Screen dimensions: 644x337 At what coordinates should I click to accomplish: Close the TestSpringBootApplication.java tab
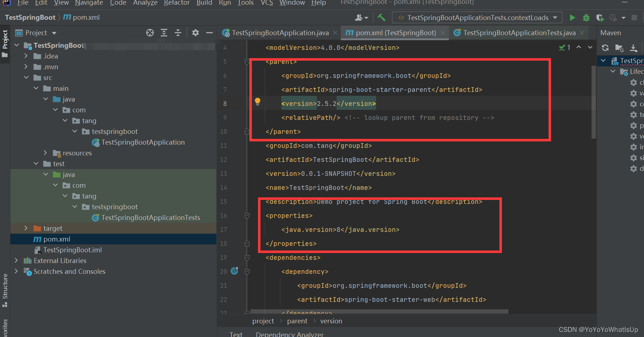[x=335, y=33]
